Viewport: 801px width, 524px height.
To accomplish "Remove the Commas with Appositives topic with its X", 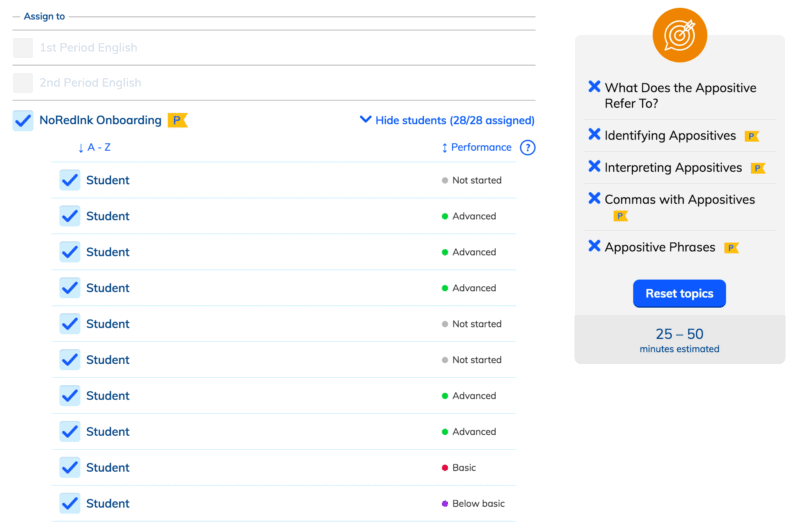I will (594, 199).
